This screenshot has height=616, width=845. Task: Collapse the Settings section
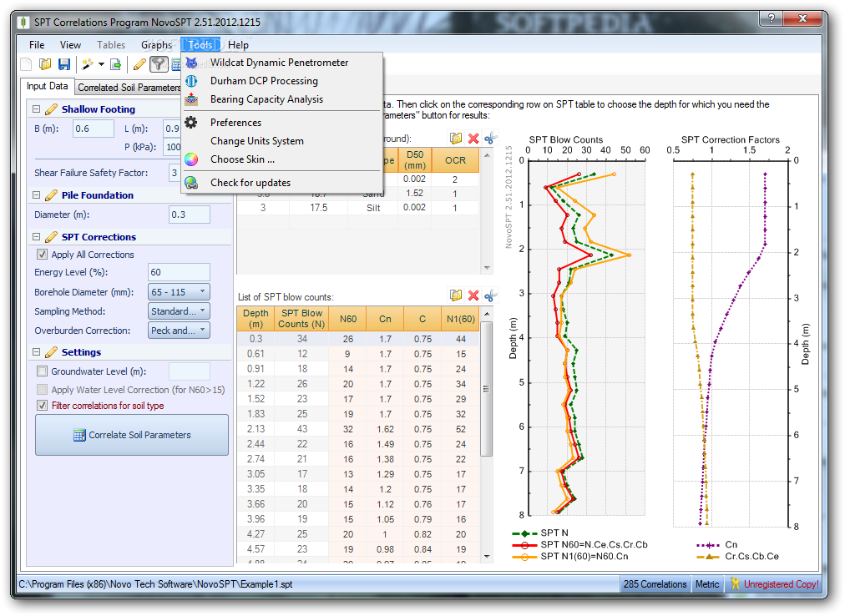click(x=36, y=352)
